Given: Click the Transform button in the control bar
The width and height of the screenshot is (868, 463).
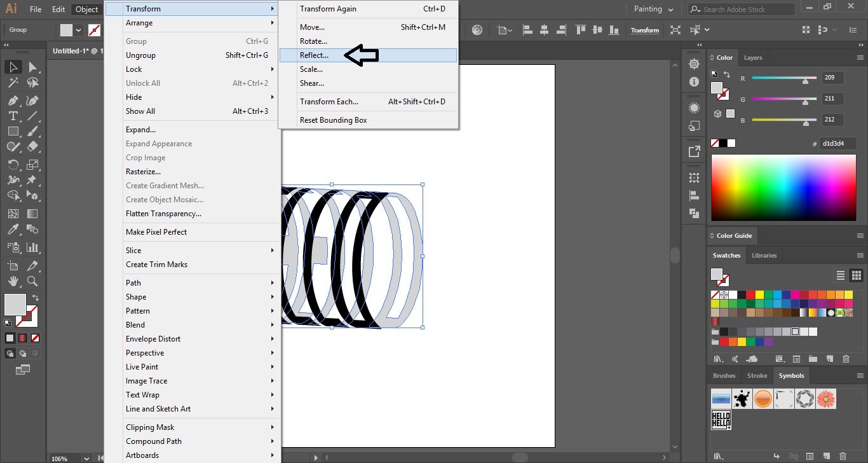Looking at the screenshot, I should tap(644, 30).
